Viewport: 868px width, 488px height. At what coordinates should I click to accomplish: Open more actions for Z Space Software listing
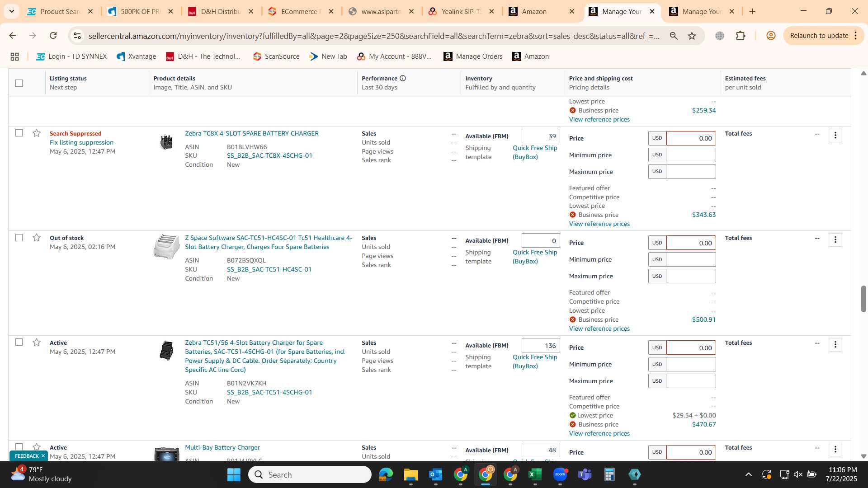[x=835, y=239]
